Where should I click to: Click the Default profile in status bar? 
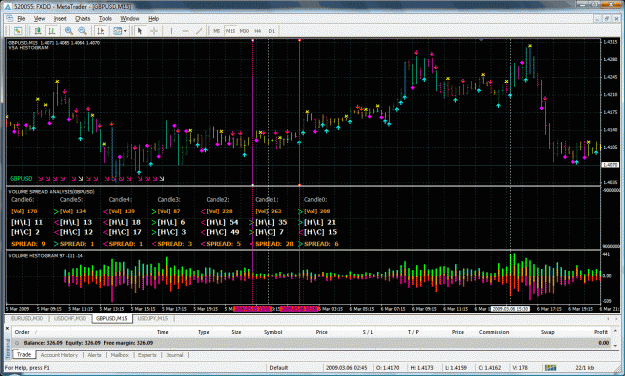point(279,368)
